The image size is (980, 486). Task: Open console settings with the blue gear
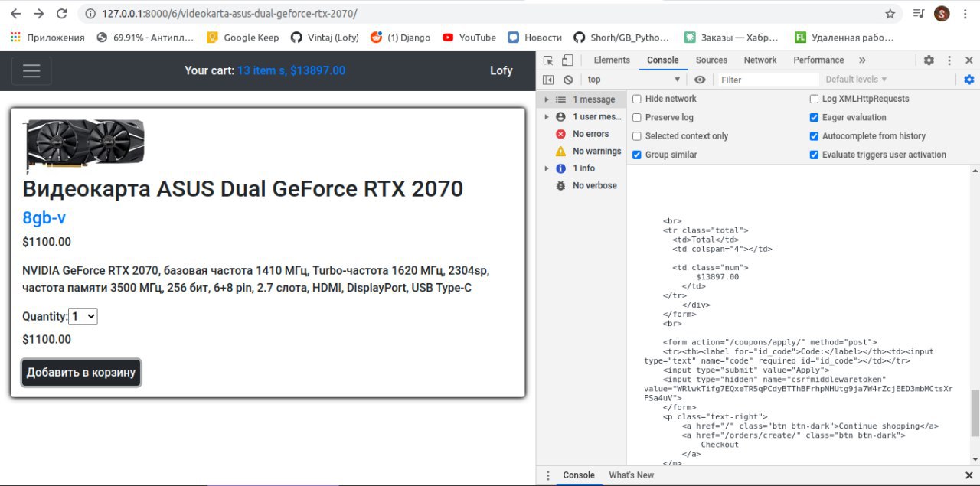[x=969, y=80]
